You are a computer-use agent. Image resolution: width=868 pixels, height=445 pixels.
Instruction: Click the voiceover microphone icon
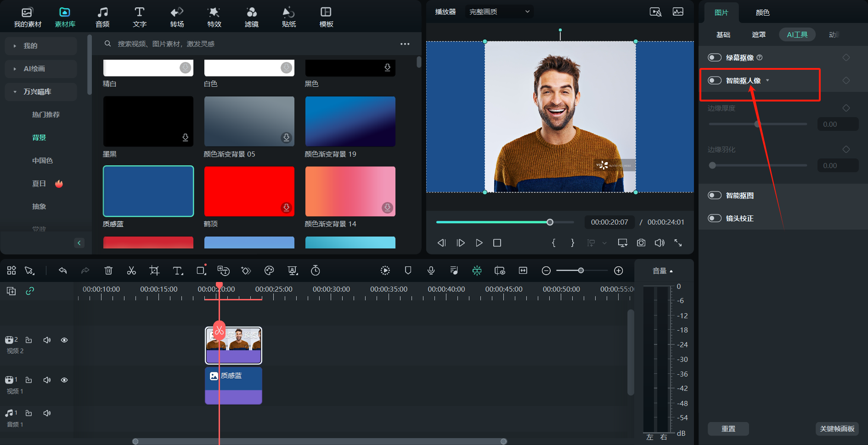pyautogui.click(x=431, y=270)
